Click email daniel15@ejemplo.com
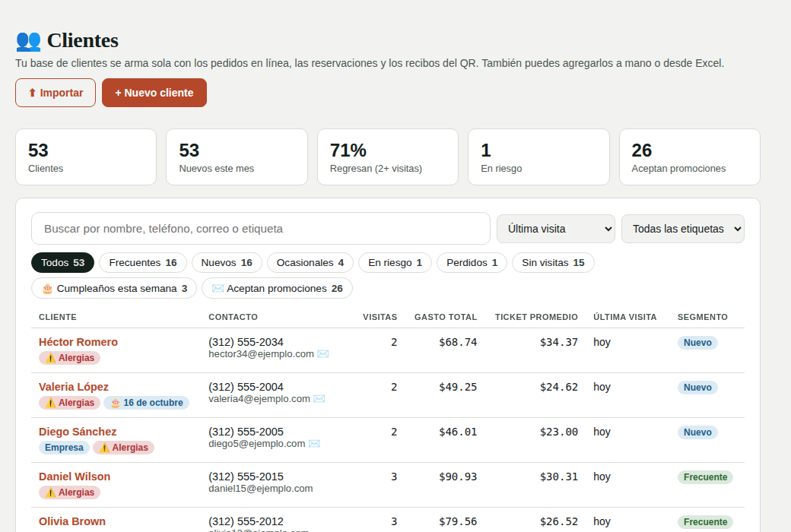 click(x=260, y=489)
